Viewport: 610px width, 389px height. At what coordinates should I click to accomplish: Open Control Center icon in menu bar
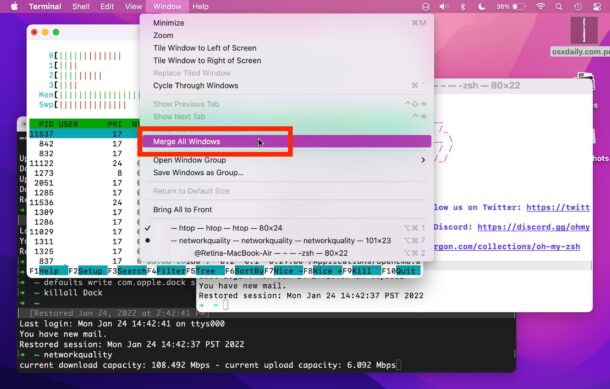pos(597,7)
